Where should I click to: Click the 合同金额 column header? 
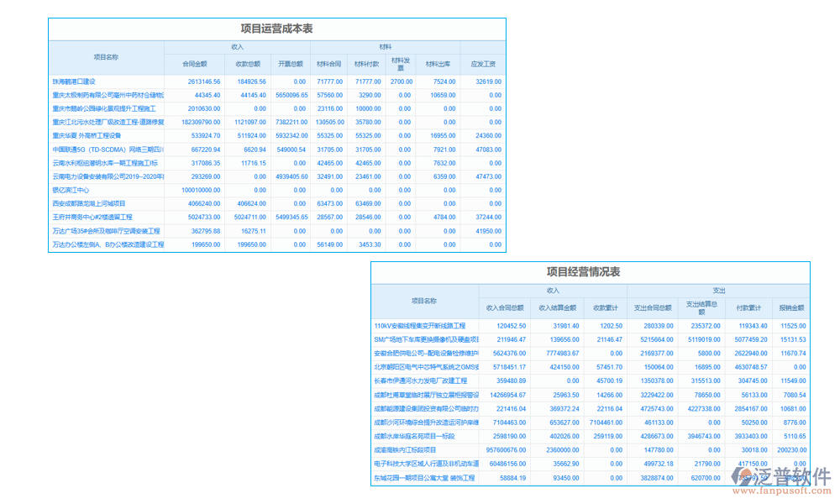click(195, 65)
